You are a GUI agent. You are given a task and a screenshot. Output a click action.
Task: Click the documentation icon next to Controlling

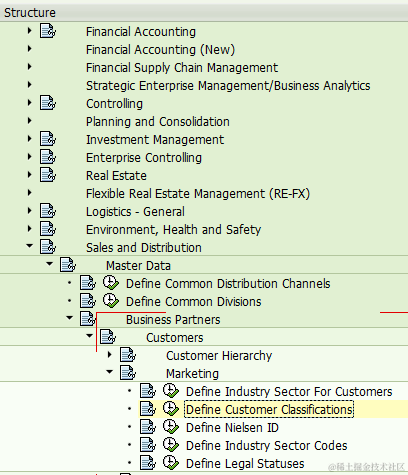48,103
